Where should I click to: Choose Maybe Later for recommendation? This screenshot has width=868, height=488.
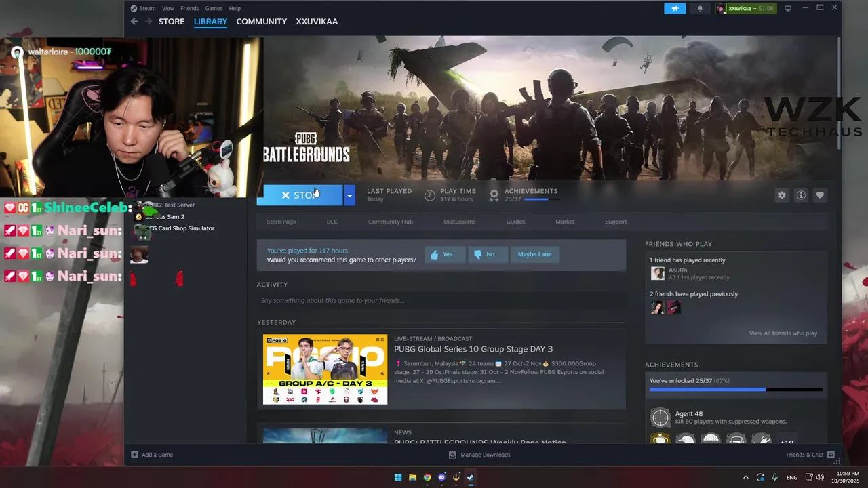[535, 254]
